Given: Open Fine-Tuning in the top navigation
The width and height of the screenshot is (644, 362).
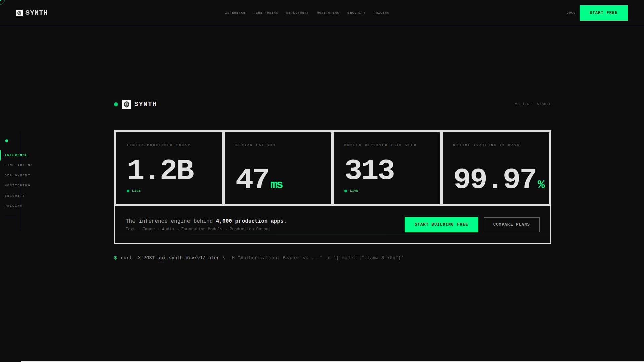Looking at the screenshot, I should pyautogui.click(x=266, y=13).
